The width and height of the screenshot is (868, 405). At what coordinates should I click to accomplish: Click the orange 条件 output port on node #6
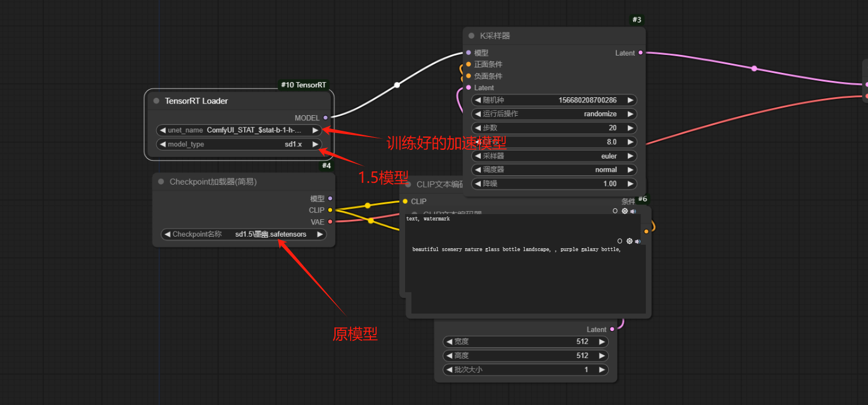tap(646, 231)
